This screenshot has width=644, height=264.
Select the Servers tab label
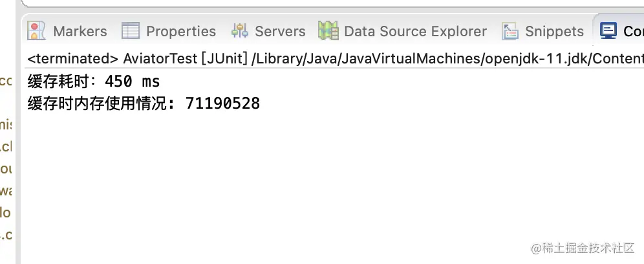pos(280,31)
